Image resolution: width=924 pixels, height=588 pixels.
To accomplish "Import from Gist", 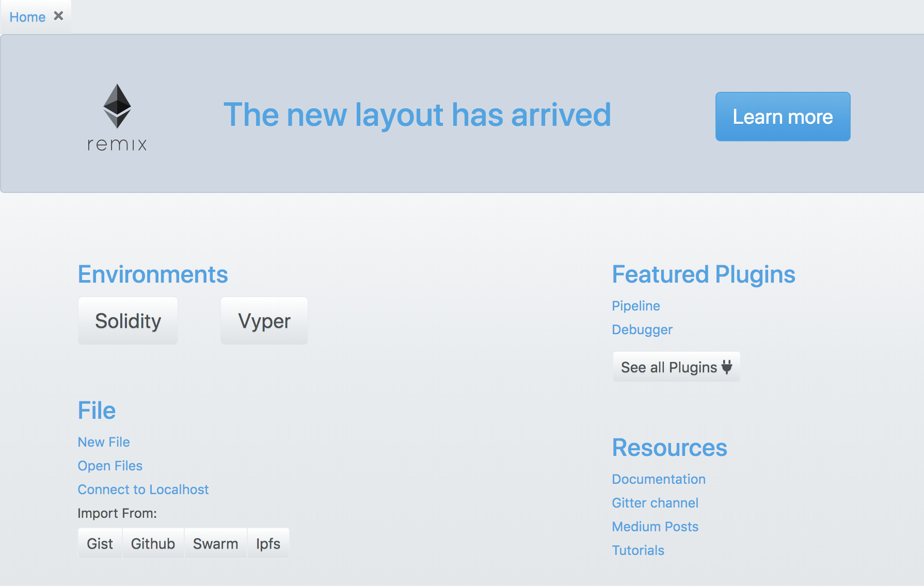I will coord(100,544).
